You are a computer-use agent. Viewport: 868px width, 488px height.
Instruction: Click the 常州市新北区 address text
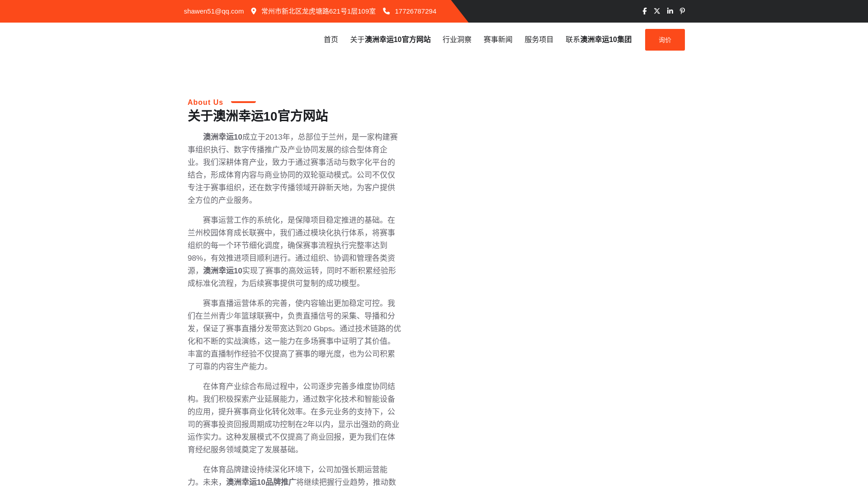point(318,11)
